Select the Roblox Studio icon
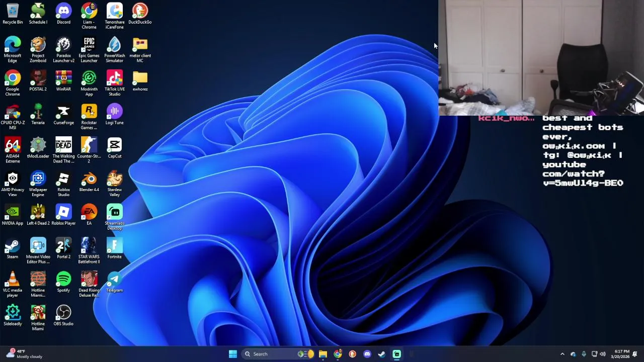The image size is (644, 362). 63,184
